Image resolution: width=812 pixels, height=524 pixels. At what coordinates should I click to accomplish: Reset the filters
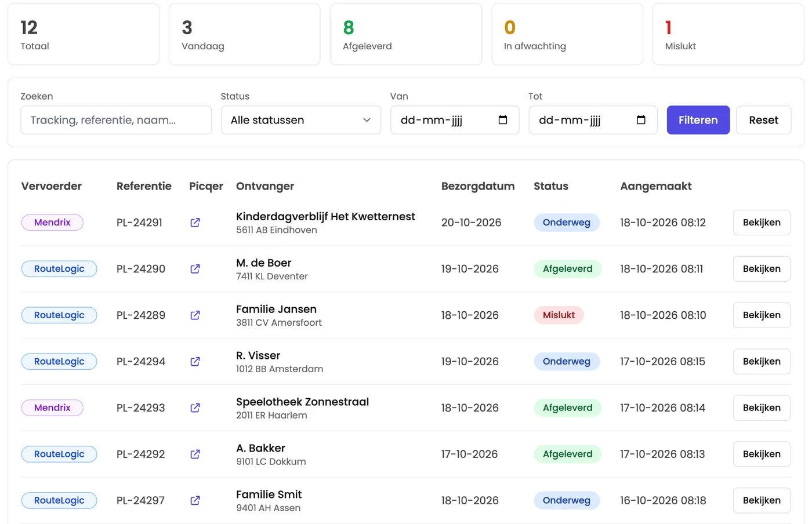pyautogui.click(x=763, y=120)
